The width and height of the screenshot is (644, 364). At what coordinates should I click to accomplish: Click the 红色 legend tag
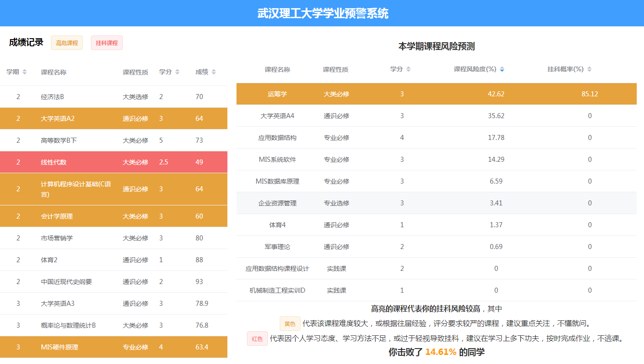[257, 339]
